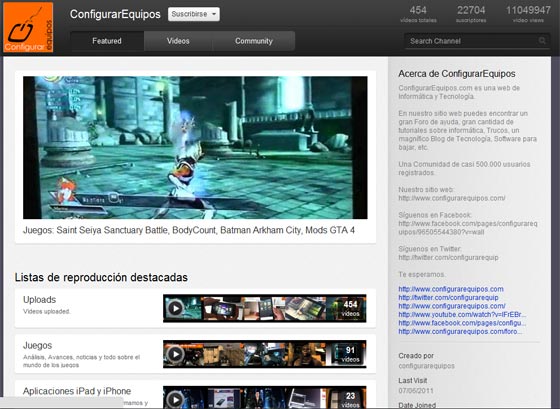Click grey 'Síguenos en Twitter' URL text
560x409 pixels.
(x=448, y=258)
